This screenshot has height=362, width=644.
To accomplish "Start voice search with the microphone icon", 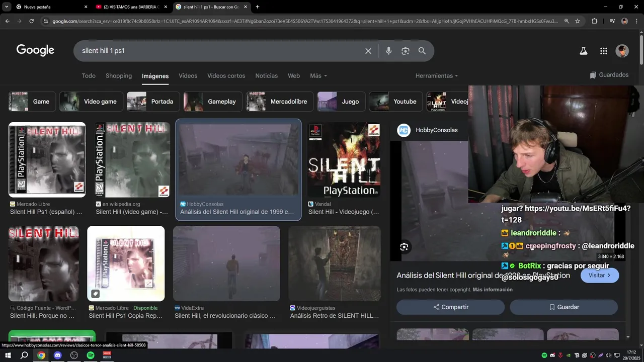I will pos(388,51).
